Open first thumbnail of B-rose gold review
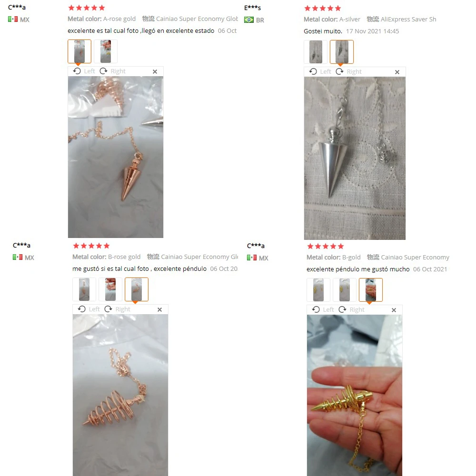Screen dimensions: 476x476 [84, 289]
